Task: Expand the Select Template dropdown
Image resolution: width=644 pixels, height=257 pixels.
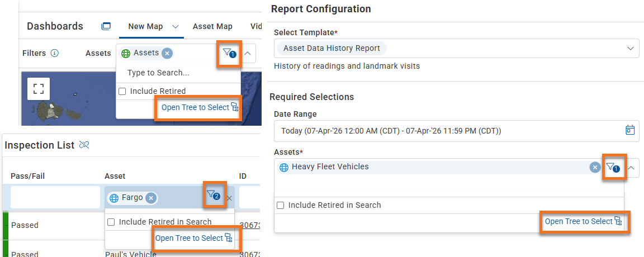Action: [631, 49]
